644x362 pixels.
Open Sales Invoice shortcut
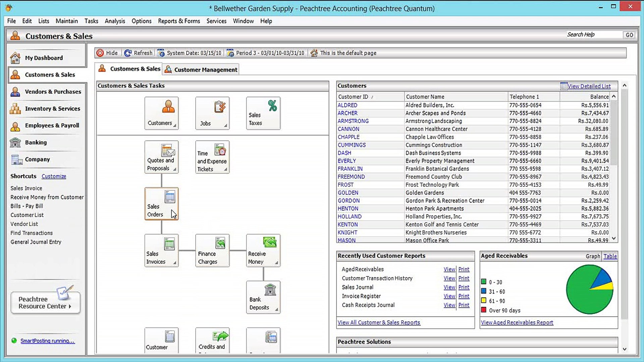[26, 188]
